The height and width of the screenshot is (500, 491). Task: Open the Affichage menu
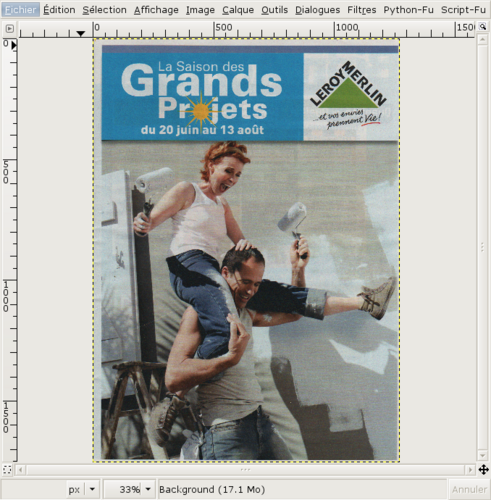(156, 10)
